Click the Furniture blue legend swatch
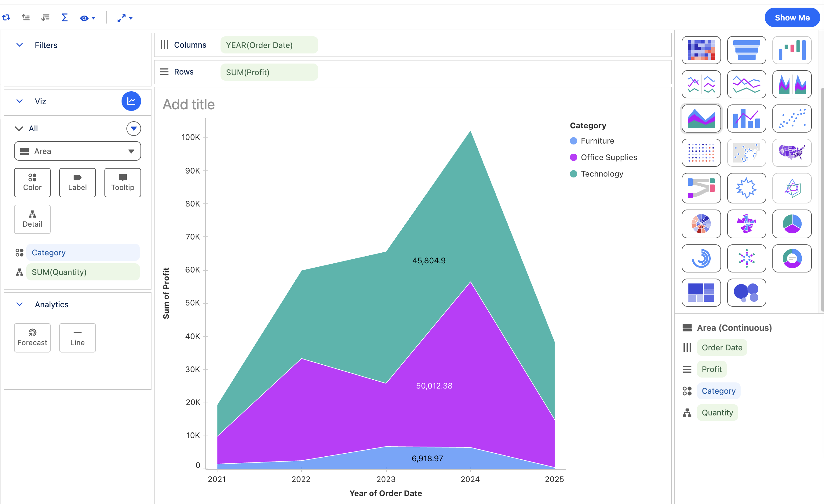 pos(574,141)
